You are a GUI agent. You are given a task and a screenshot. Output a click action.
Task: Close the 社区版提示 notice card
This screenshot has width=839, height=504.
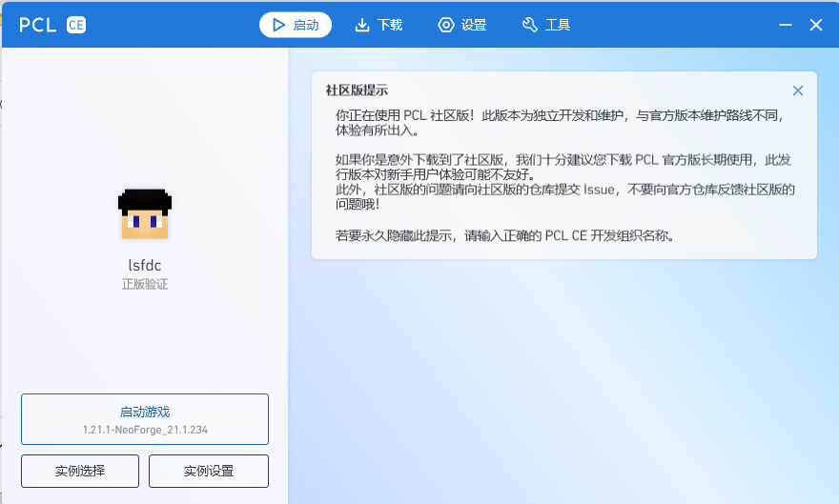pyautogui.click(x=797, y=91)
